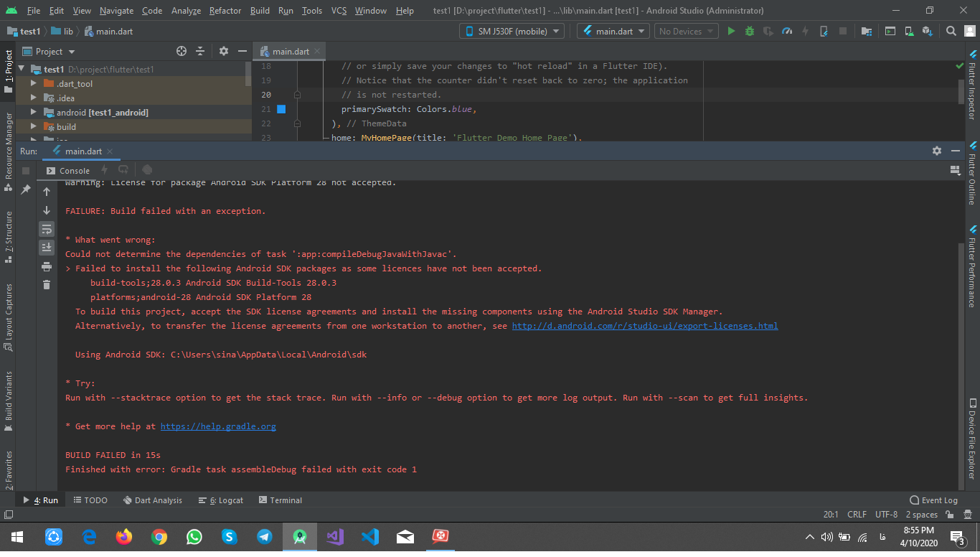This screenshot has height=557, width=980.
Task: Click the Project Structure icon in main toolbar
Action: pos(867,31)
